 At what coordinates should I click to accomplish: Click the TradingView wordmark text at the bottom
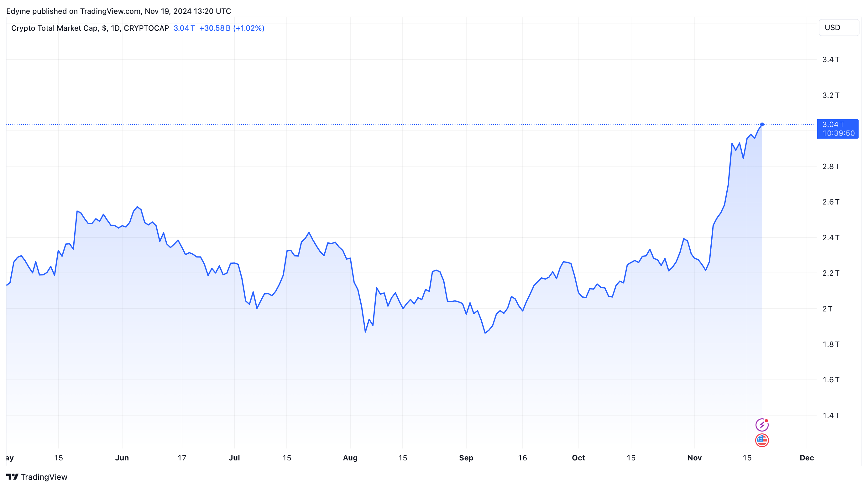click(x=44, y=477)
